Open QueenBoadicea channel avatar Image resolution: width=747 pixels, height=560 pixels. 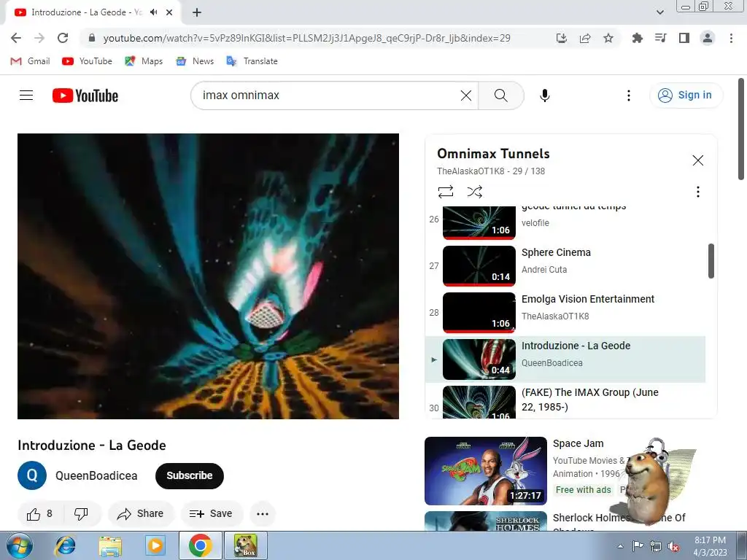pyautogui.click(x=32, y=475)
